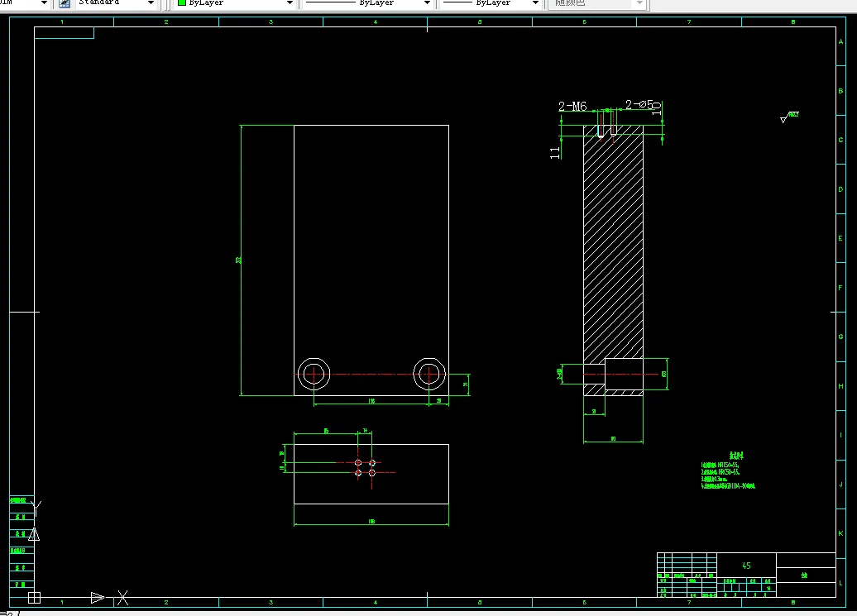Select the rectangular pocket in section view
Viewport: 857px width, 616px height.
click(624, 374)
